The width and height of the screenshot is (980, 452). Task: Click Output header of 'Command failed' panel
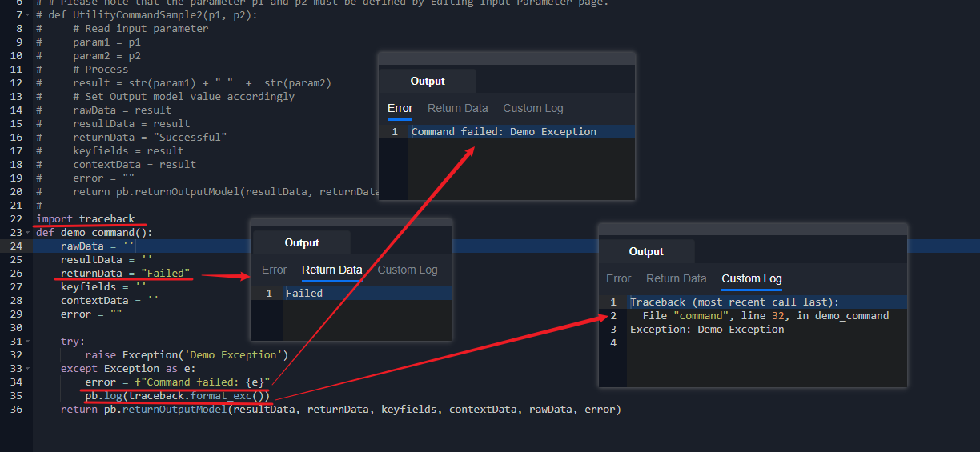click(x=428, y=81)
